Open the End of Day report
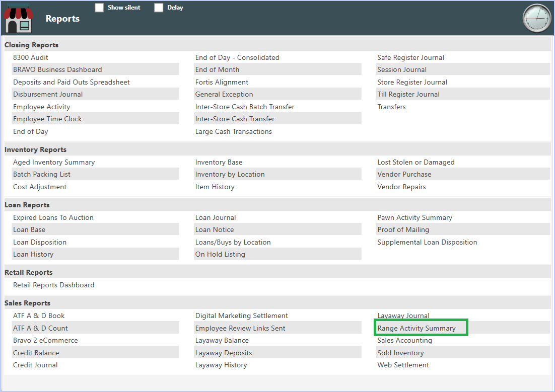The width and height of the screenshot is (555, 392). point(30,132)
